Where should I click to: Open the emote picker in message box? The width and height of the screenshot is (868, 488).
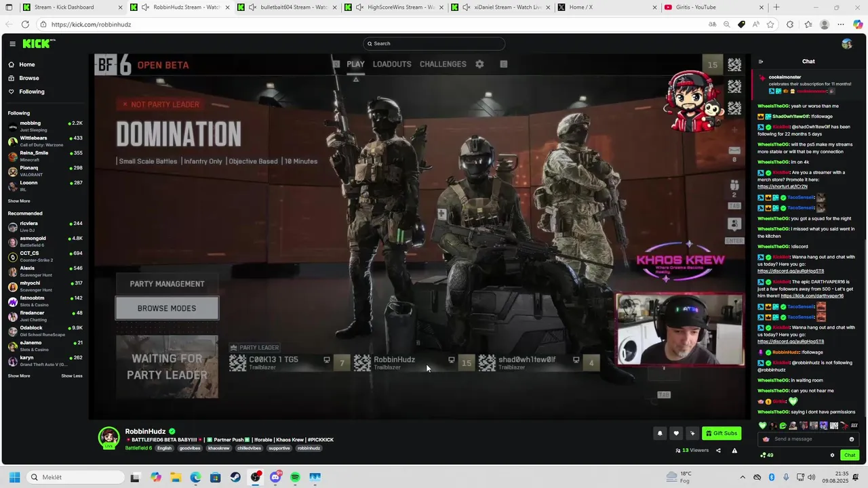tap(852, 439)
